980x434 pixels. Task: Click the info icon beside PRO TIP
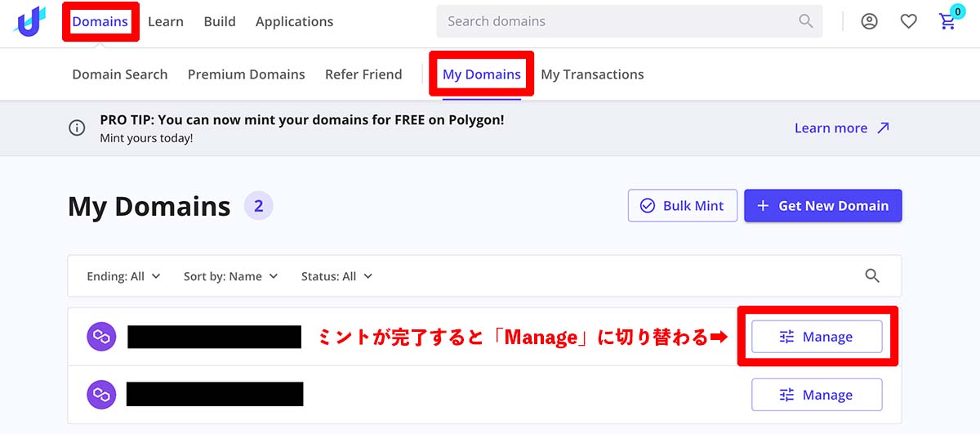77,128
